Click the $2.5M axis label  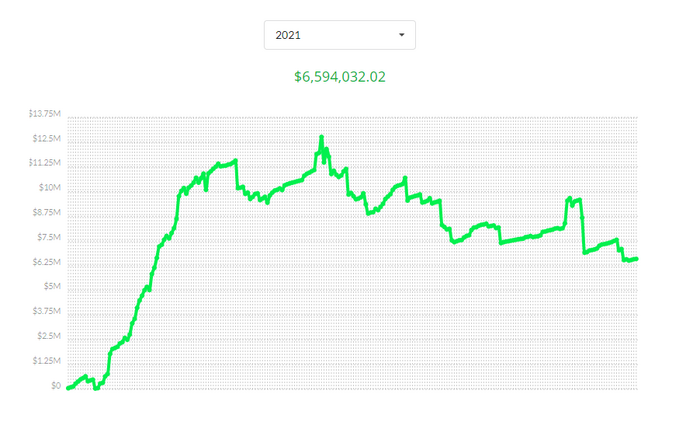(x=48, y=336)
